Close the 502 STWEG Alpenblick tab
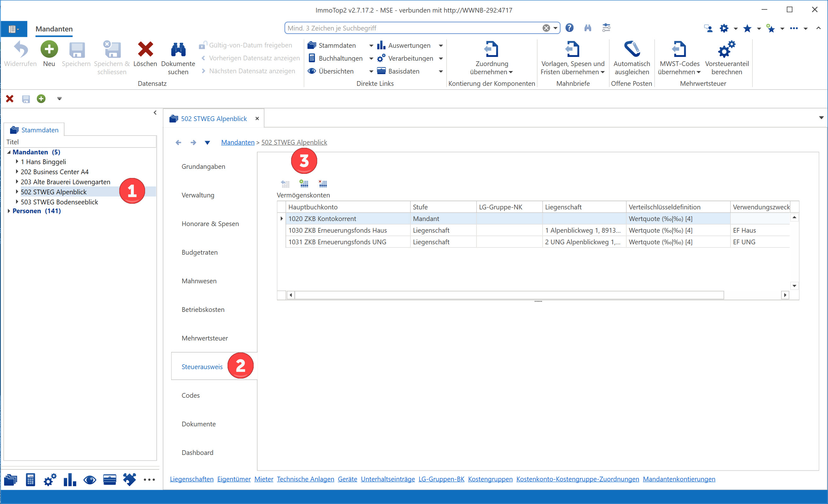Screen dimensions: 828x504 click(257, 119)
